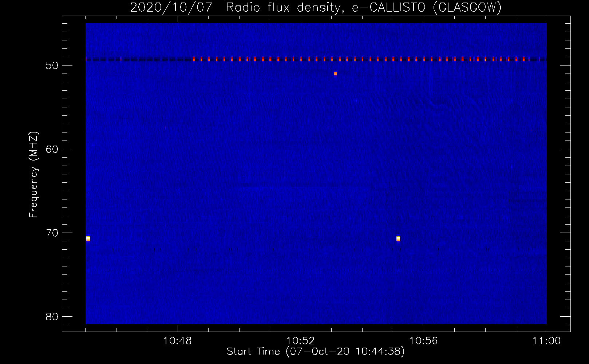The height and width of the screenshot is (364, 589).
Task: Click the 80 MHz frequency tick label
Action: 52,317
